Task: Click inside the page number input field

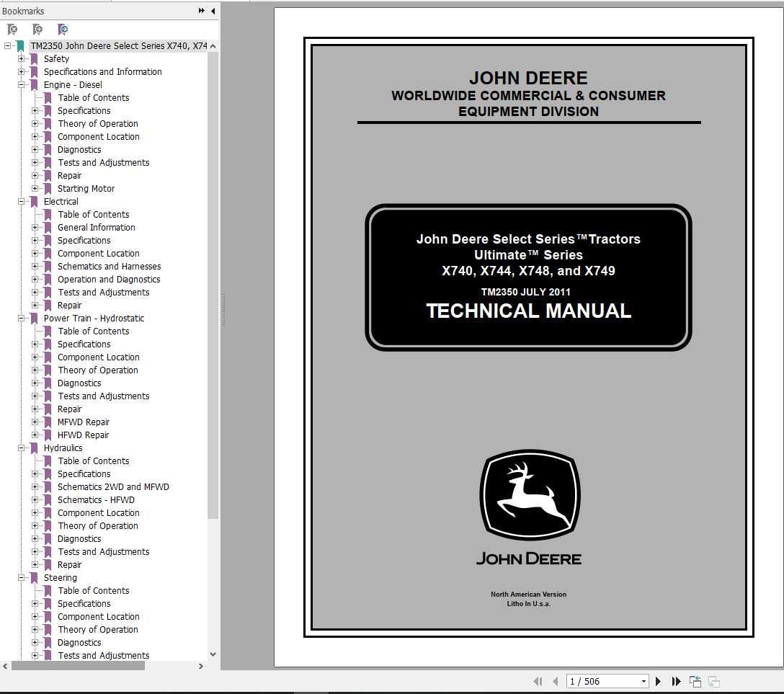Action: [x=591, y=681]
